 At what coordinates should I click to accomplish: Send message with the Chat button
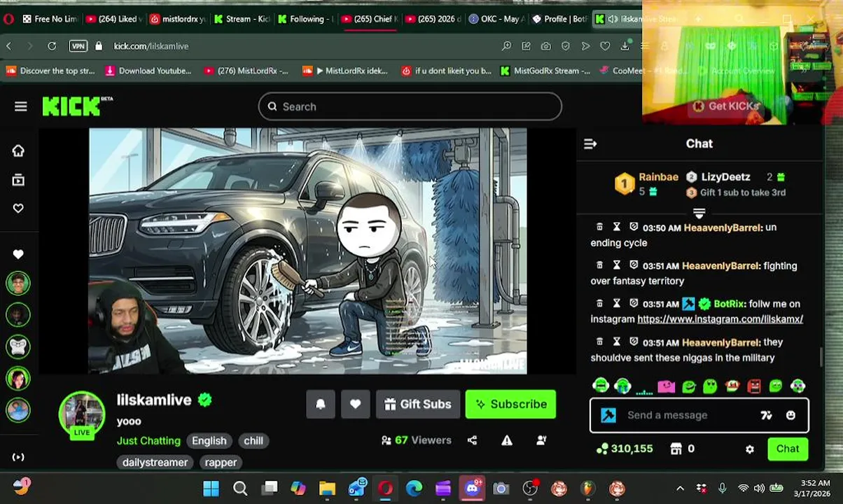(788, 449)
